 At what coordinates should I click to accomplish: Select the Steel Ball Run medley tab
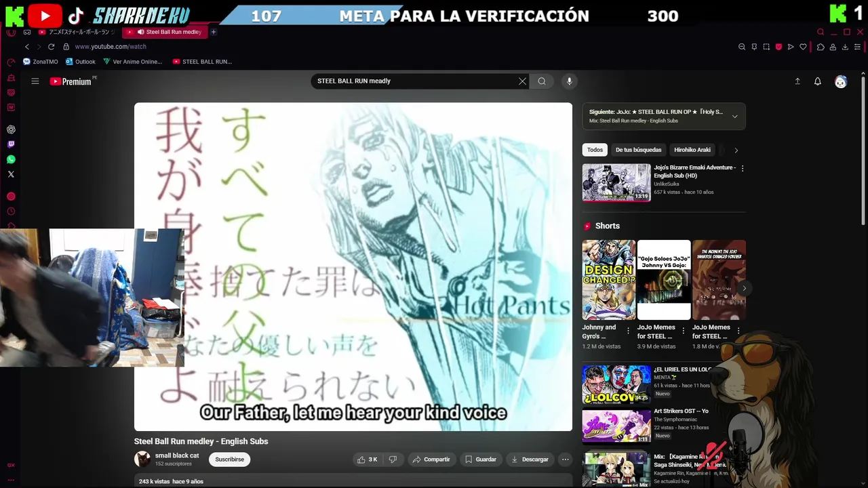click(166, 32)
